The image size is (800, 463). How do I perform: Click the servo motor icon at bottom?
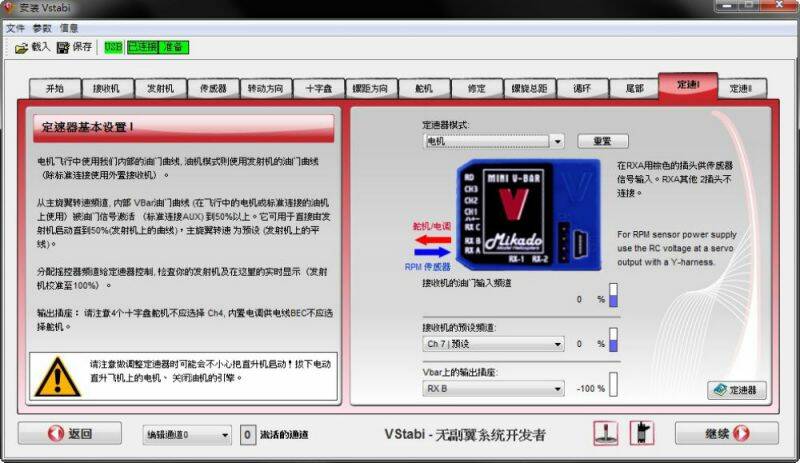click(x=642, y=433)
